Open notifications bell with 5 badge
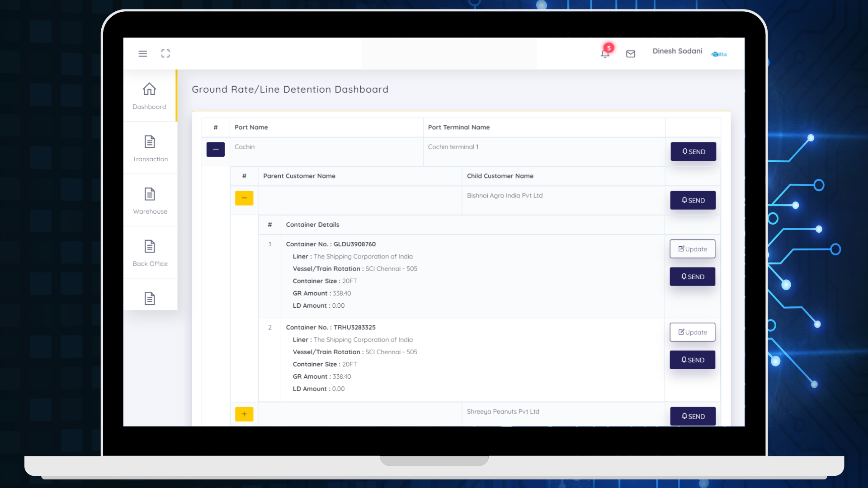Image resolution: width=868 pixels, height=488 pixels. tap(606, 52)
